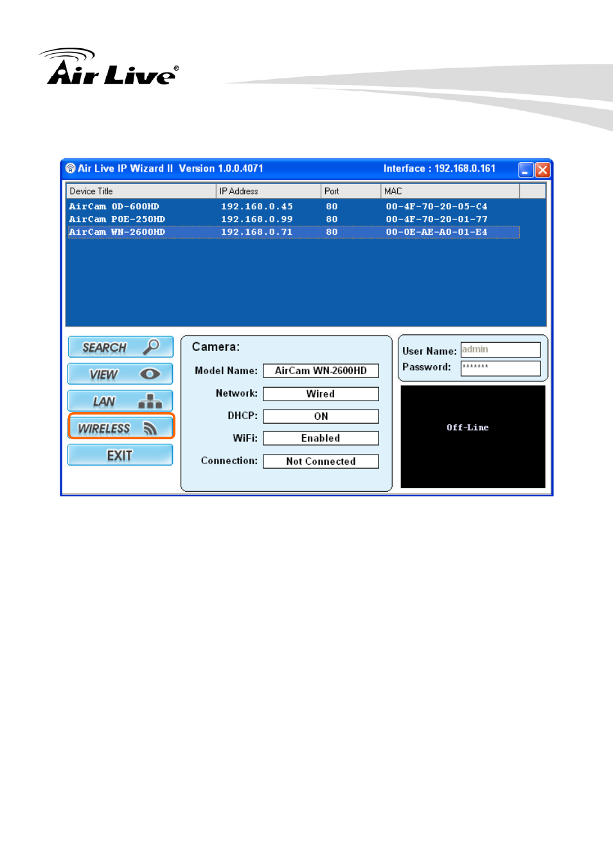This screenshot has height=868, width=613.
Task: Select AirCam OD-600HD device row
Action: 294,206
